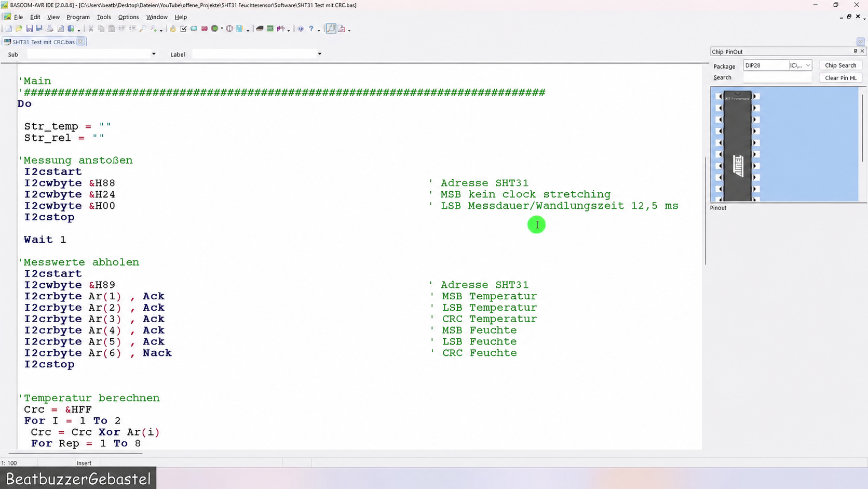Create a new file from the toolbar

tap(8, 29)
